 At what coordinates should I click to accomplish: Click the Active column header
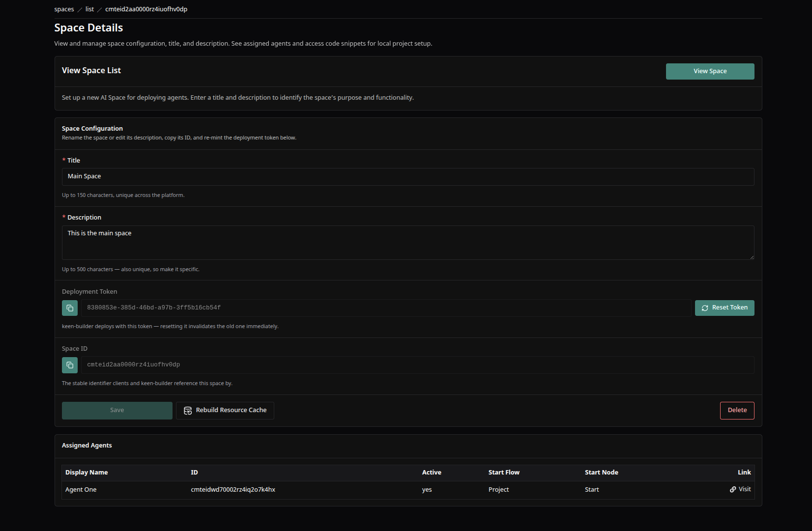point(432,473)
